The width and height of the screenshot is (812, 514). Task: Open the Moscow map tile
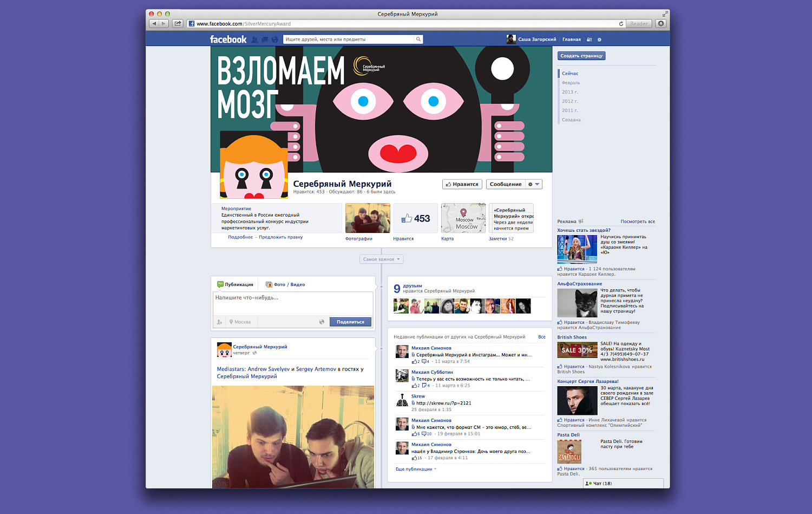463,218
